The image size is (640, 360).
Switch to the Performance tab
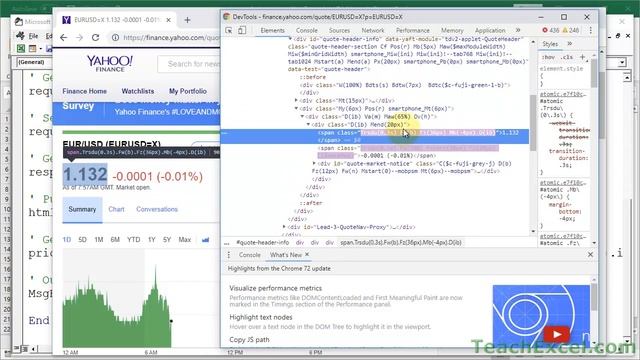(x=413, y=31)
